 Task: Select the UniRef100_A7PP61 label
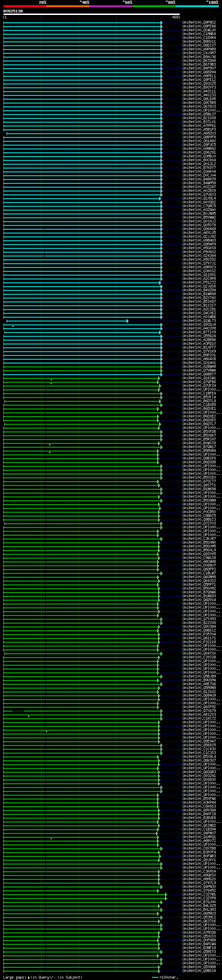pyautogui.click(x=199, y=125)
